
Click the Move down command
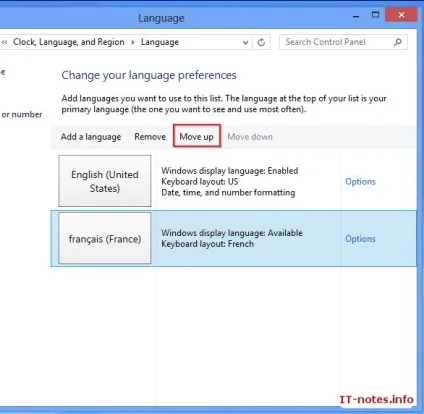[250, 137]
